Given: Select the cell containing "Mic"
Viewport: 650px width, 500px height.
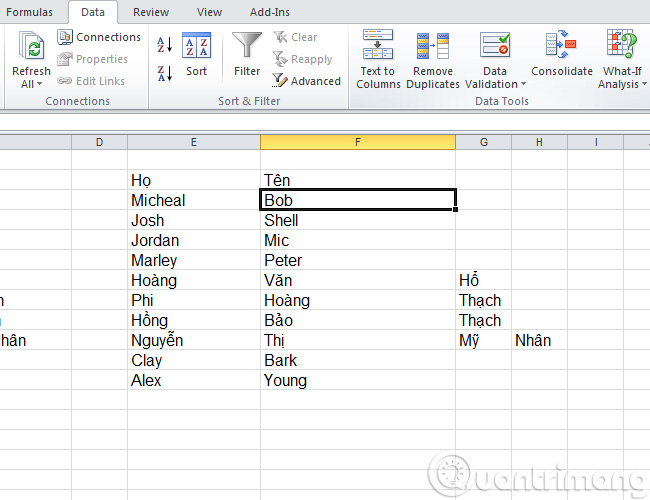Looking at the screenshot, I should point(358,240).
